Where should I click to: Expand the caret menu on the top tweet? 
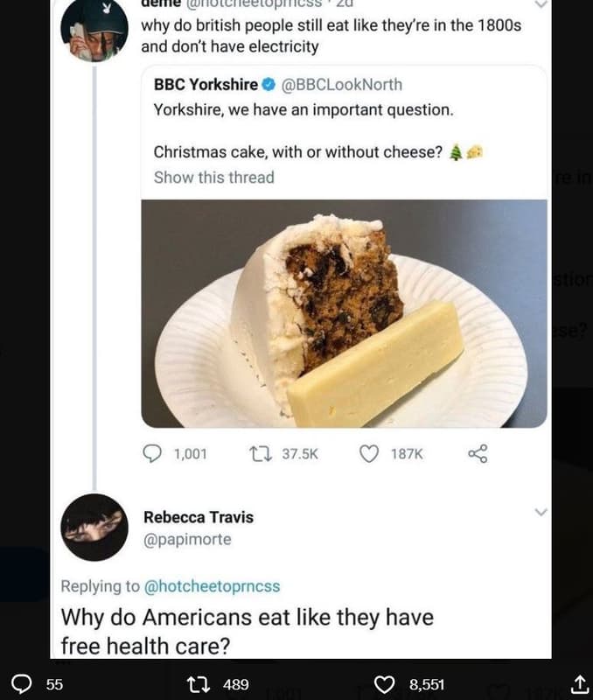click(540, 4)
